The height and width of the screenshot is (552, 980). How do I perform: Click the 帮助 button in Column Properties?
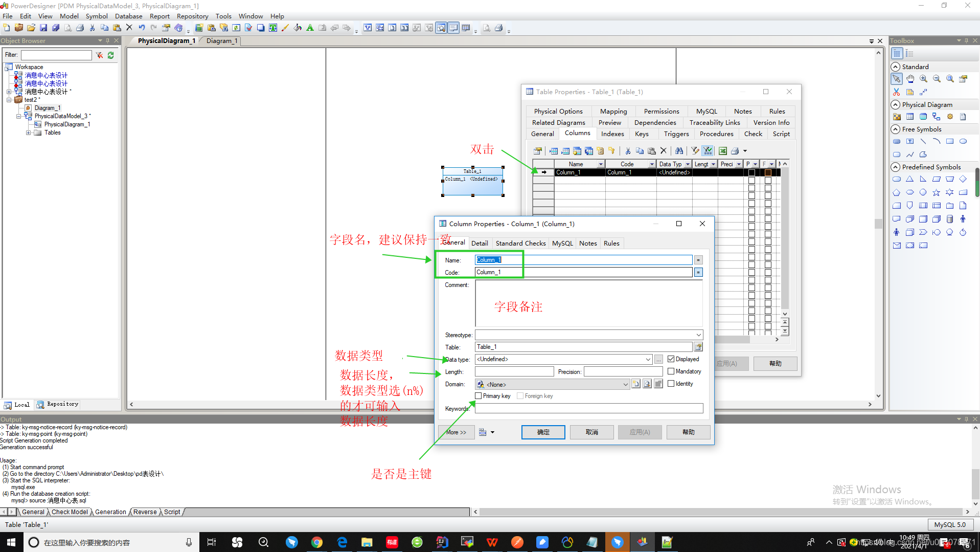coord(688,432)
